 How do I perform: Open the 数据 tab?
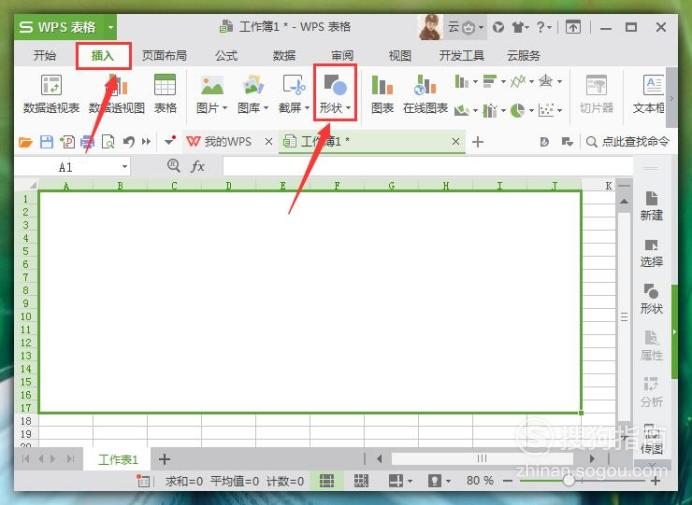pyautogui.click(x=284, y=56)
